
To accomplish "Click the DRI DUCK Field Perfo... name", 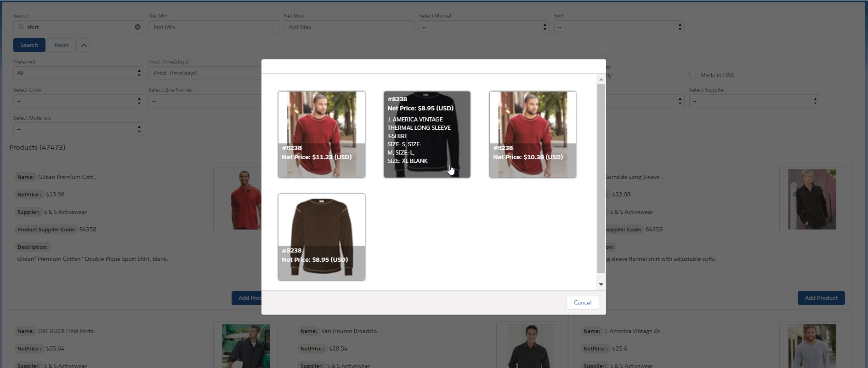I will coord(68,331).
